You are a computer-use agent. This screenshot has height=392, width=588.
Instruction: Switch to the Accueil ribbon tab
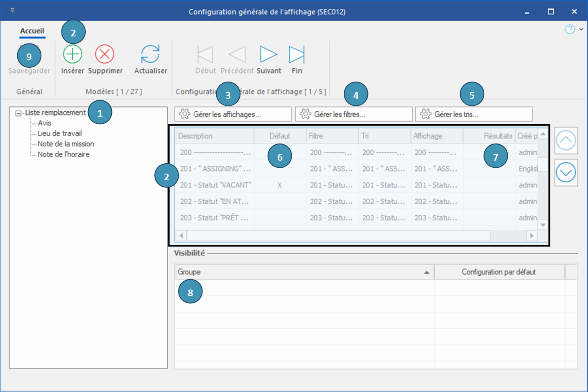(32, 31)
